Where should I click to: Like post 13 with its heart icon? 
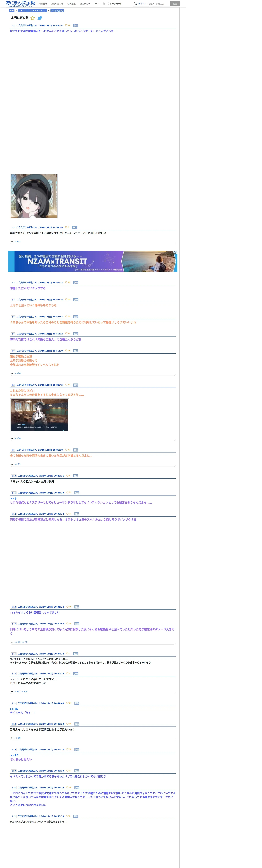pos(67,607)
